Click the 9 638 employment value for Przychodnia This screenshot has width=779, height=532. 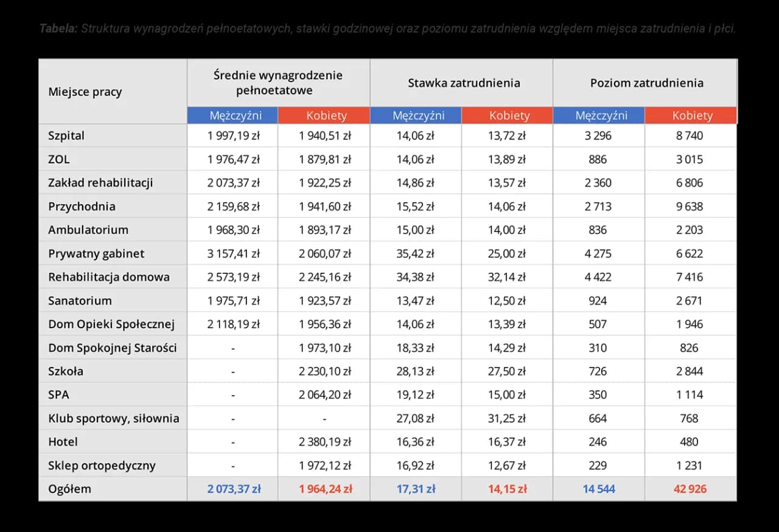point(689,206)
